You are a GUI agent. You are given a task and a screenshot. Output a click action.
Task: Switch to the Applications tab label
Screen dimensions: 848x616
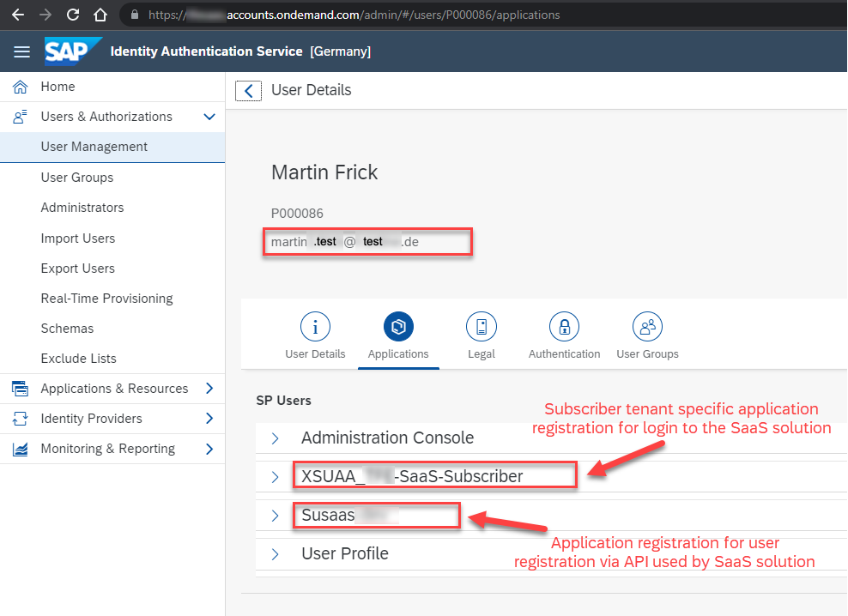point(398,354)
